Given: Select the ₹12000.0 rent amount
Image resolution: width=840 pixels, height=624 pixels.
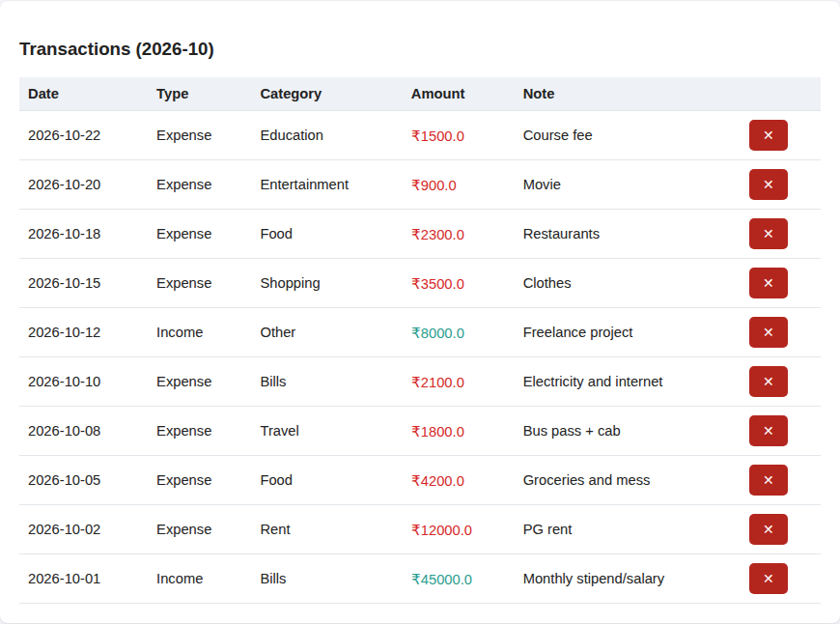Looking at the screenshot, I should [x=441, y=530].
